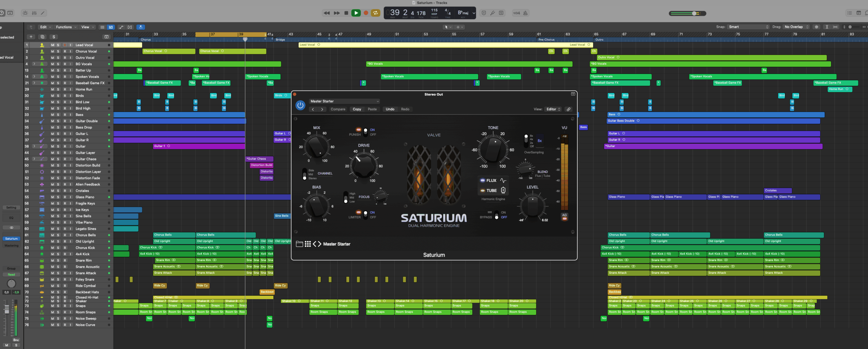Open the Functions menu

point(66,27)
